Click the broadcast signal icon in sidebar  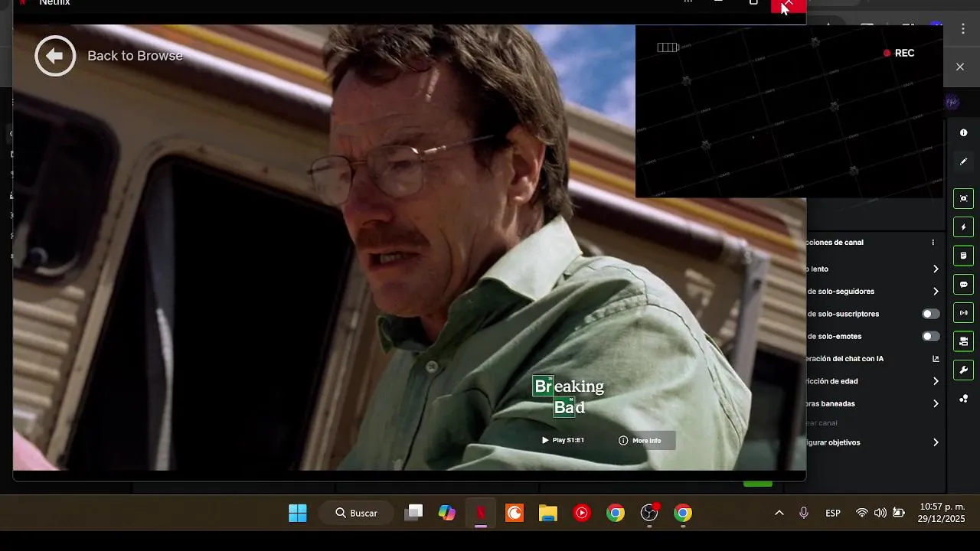963,312
